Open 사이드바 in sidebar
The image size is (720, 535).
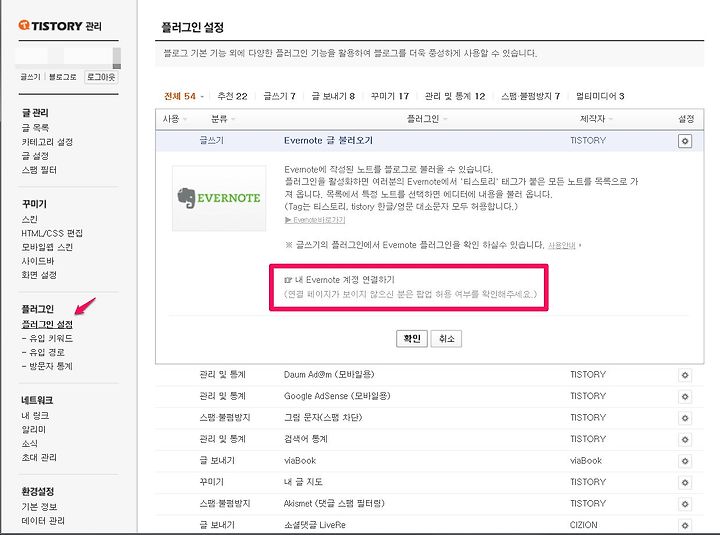[38, 261]
